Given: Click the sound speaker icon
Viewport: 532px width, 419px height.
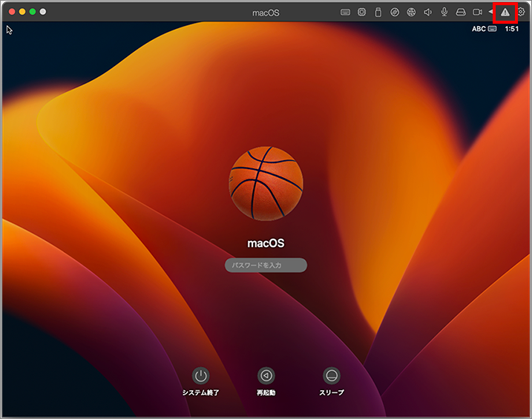Looking at the screenshot, I should click(x=427, y=13).
